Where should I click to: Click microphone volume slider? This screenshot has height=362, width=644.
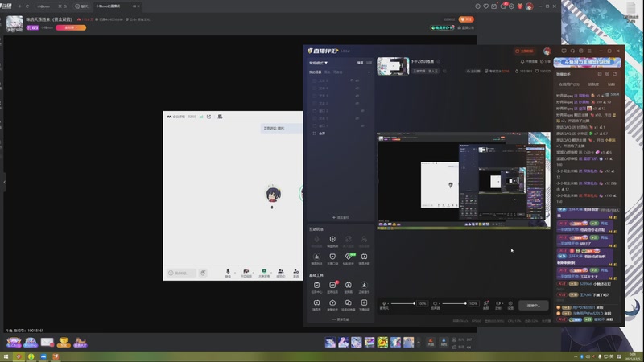403,304
